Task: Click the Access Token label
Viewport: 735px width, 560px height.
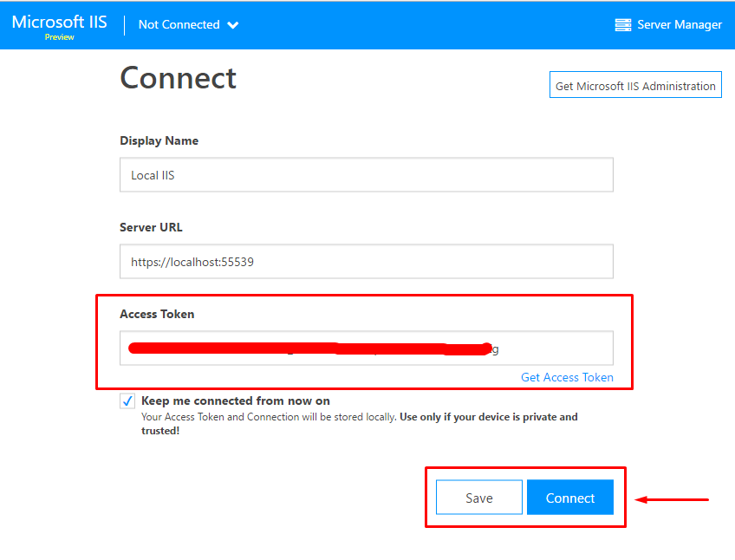Action: [x=157, y=314]
